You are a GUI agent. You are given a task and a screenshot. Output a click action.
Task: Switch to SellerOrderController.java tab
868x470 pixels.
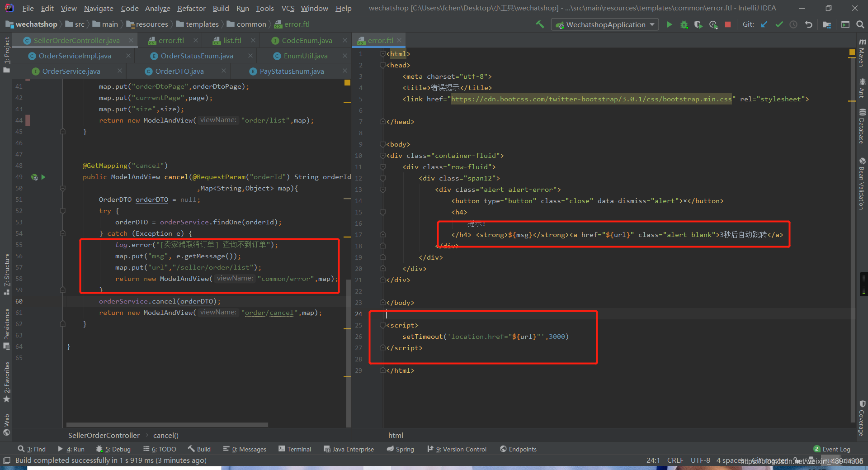76,40
